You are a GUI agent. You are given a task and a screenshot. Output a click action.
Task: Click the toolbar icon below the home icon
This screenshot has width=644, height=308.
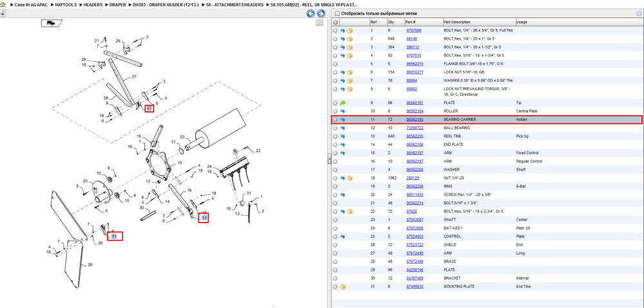tap(3, 14)
